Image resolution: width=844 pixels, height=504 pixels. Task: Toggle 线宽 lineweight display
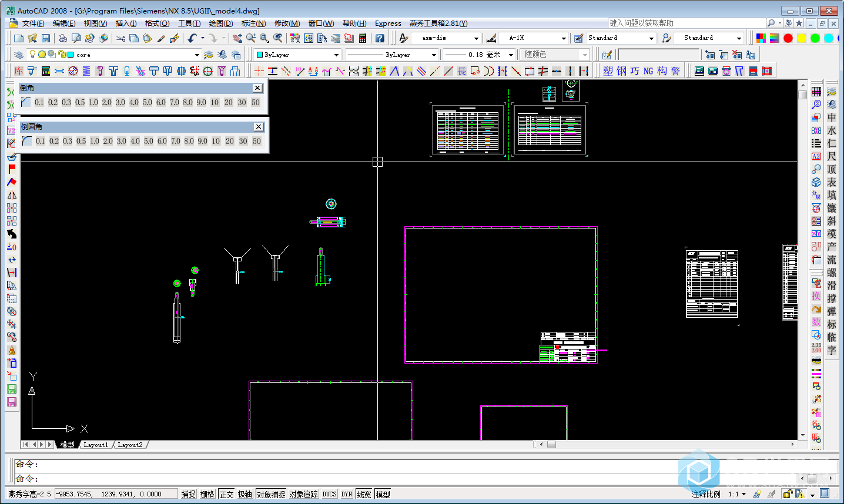(x=364, y=494)
